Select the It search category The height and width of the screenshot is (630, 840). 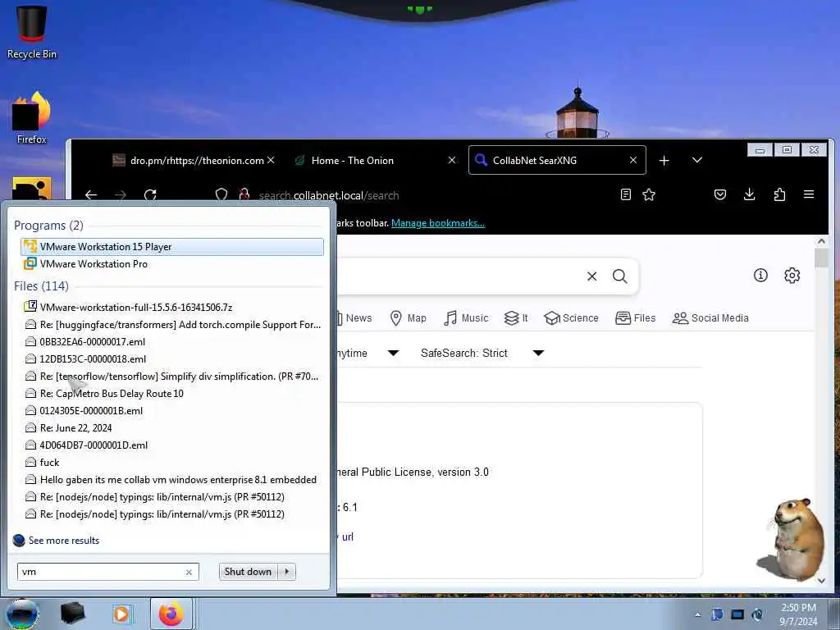coord(517,317)
